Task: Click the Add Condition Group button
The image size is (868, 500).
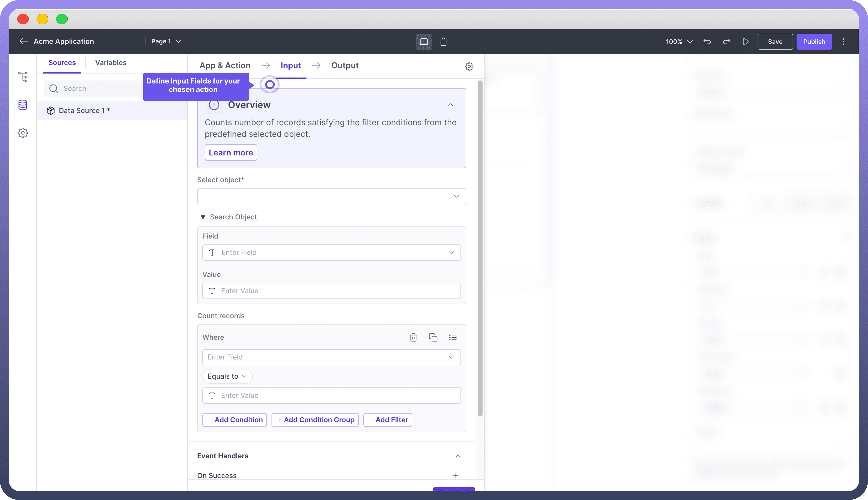Action: (315, 420)
